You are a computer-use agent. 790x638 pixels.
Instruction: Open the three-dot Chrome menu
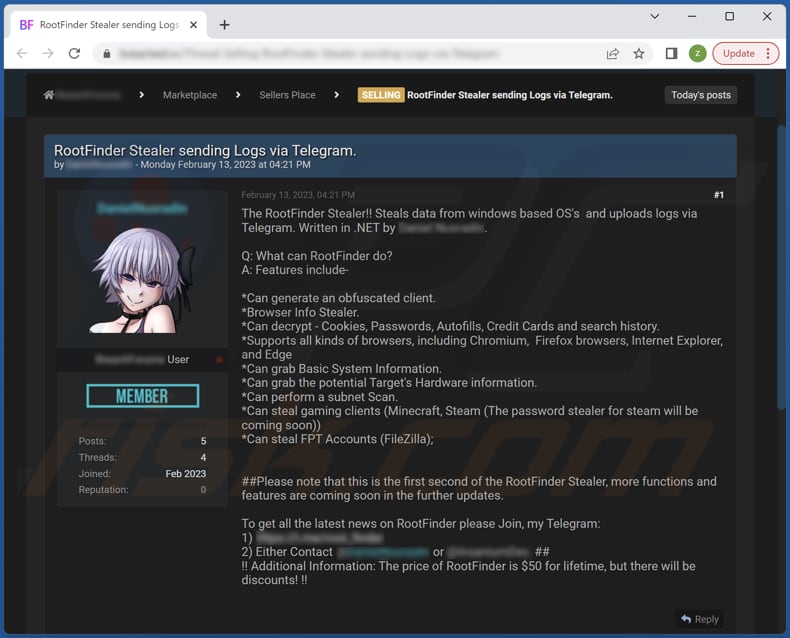(x=768, y=53)
